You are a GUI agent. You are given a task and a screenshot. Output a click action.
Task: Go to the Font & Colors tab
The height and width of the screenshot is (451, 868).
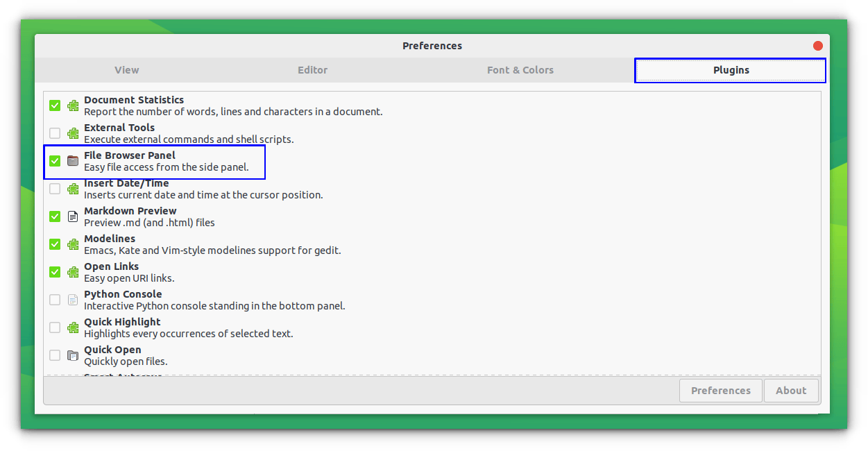(520, 70)
